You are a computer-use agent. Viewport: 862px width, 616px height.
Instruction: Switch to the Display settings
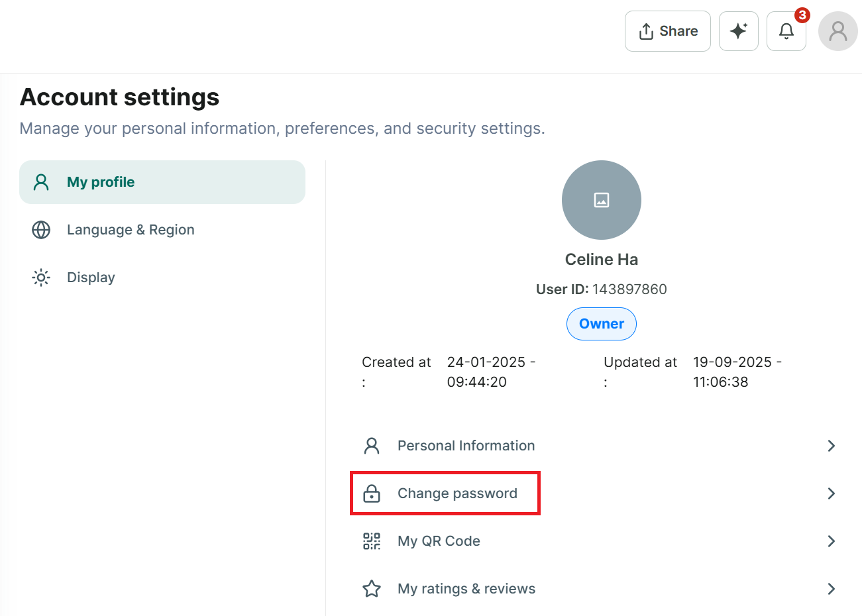coord(162,278)
